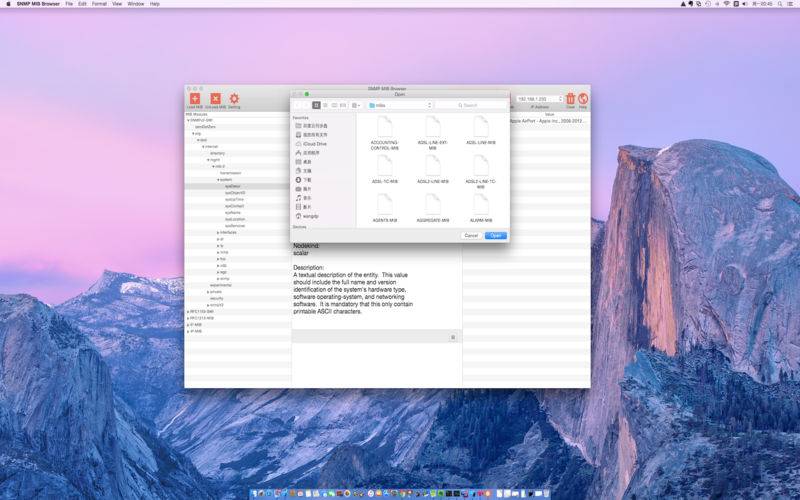
Task: Select transmission in the MIB tree
Action: [231, 173]
